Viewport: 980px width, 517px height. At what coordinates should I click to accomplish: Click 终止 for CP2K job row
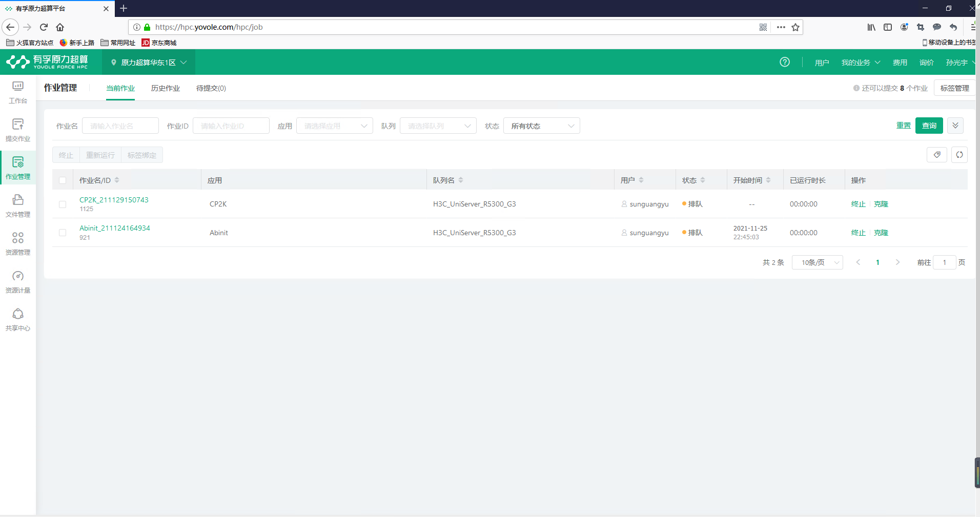858,204
